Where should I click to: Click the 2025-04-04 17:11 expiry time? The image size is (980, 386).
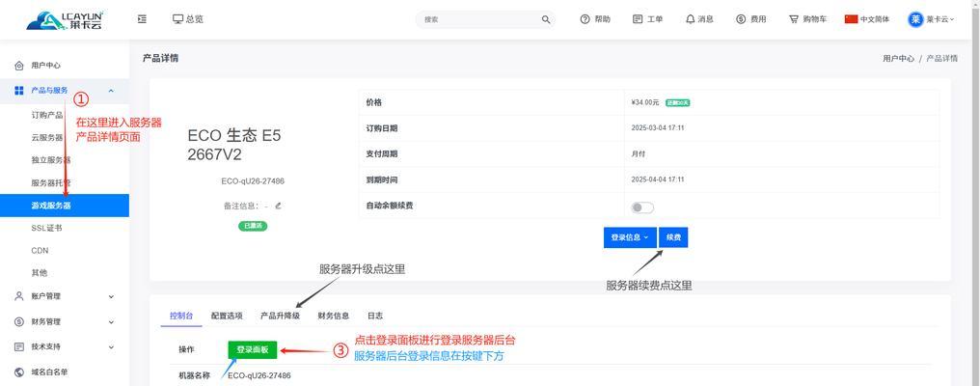point(658,179)
